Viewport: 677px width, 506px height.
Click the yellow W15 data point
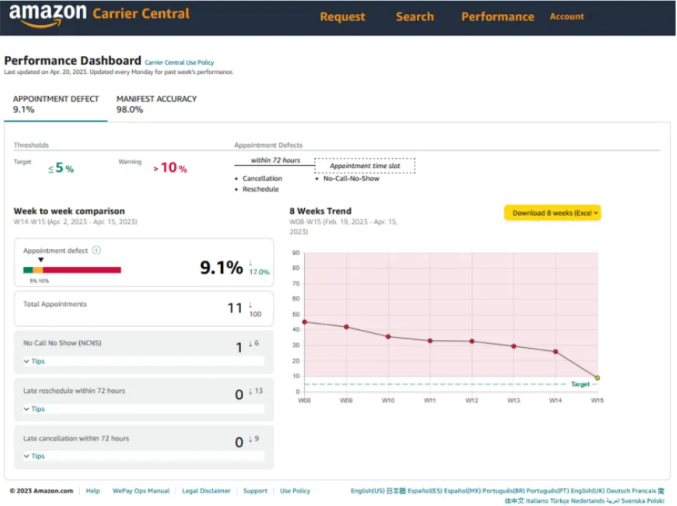click(597, 378)
